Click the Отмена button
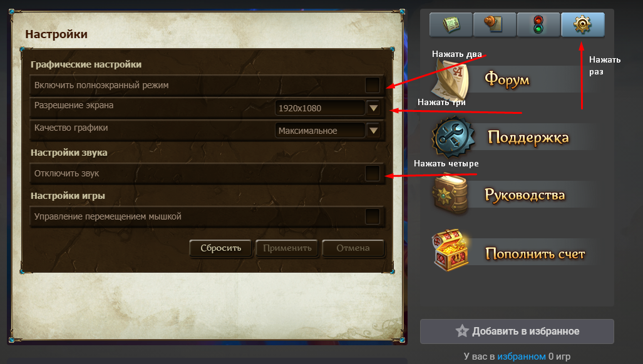 point(353,248)
